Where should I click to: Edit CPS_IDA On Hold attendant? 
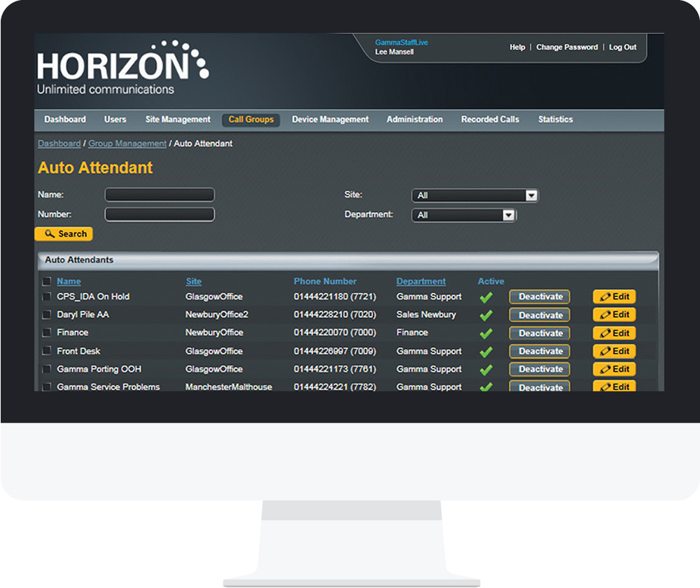point(615,297)
